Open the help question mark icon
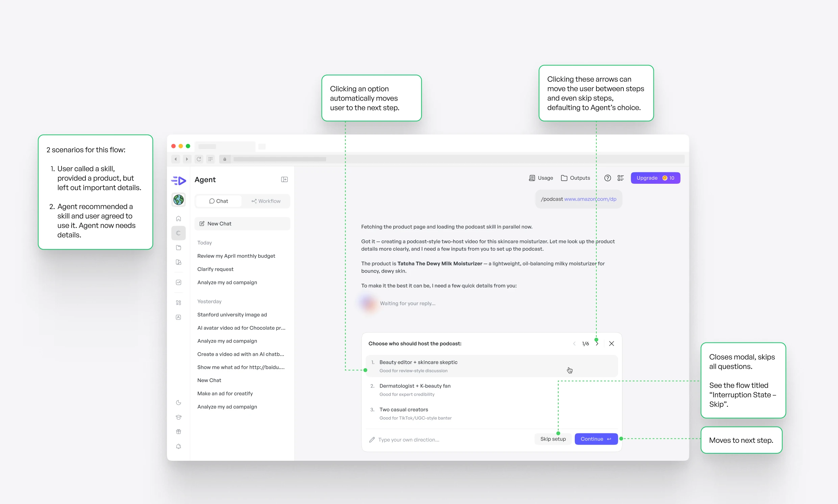Screen dimensions: 838x504 pyautogui.click(x=607, y=178)
